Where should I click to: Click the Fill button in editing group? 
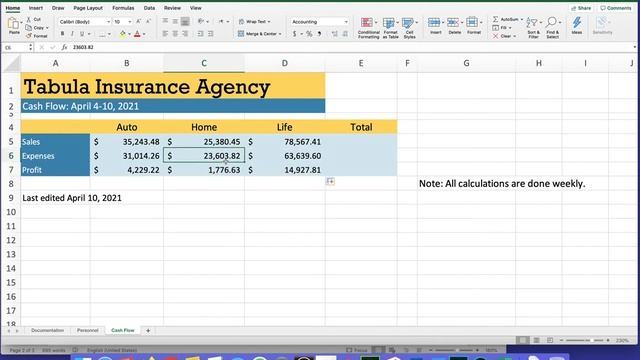point(502,28)
